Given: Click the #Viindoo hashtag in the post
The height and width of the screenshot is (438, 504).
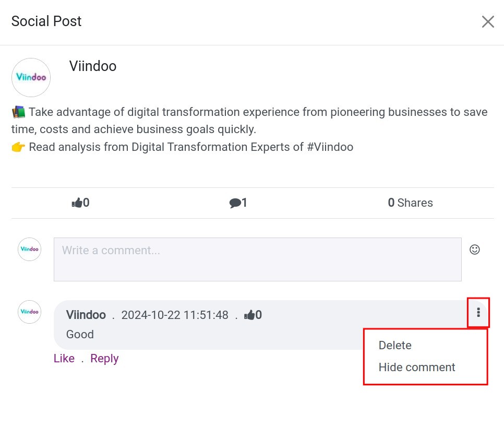Looking at the screenshot, I should click(x=330, y=147).
